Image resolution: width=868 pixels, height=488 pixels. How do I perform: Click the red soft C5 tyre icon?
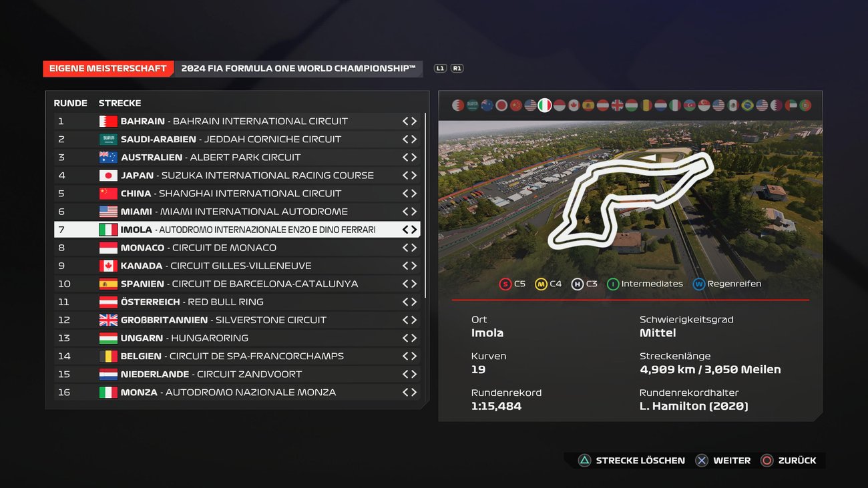pyautogui.click(x=505, y=284)
